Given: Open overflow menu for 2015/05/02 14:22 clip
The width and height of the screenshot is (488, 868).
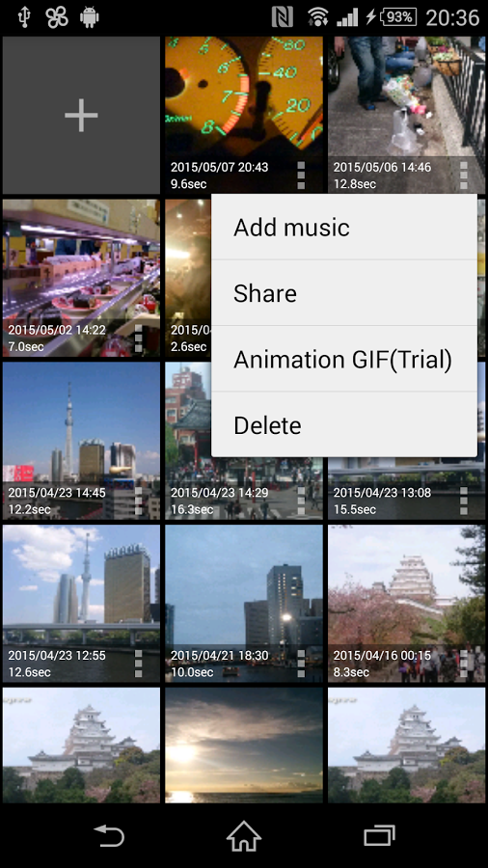Looking at the screenshot, I should point(138,339).
